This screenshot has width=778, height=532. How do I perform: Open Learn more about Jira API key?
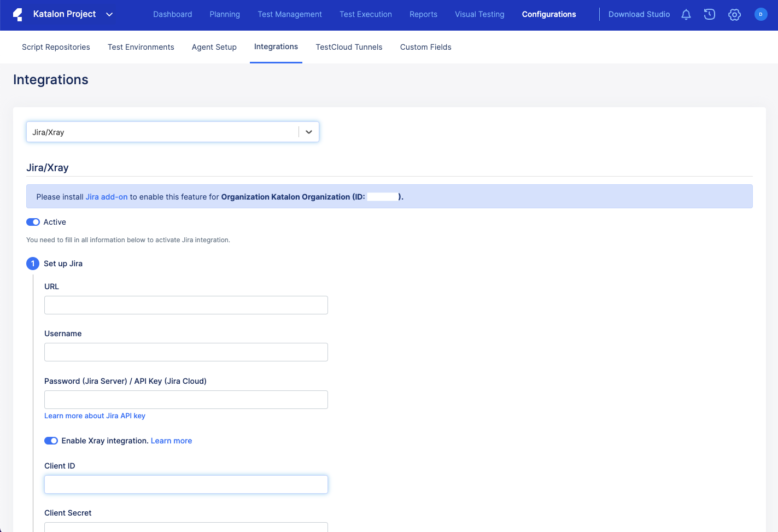click(95, 416)
